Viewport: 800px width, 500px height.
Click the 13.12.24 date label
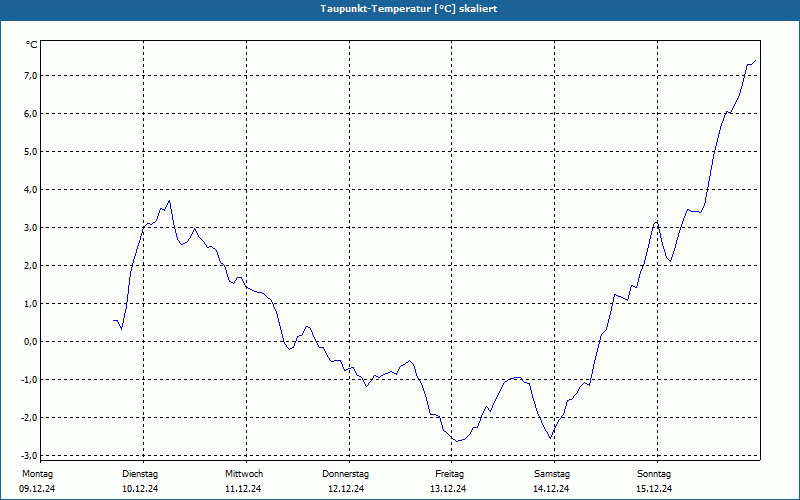click(x=448, y=489)
